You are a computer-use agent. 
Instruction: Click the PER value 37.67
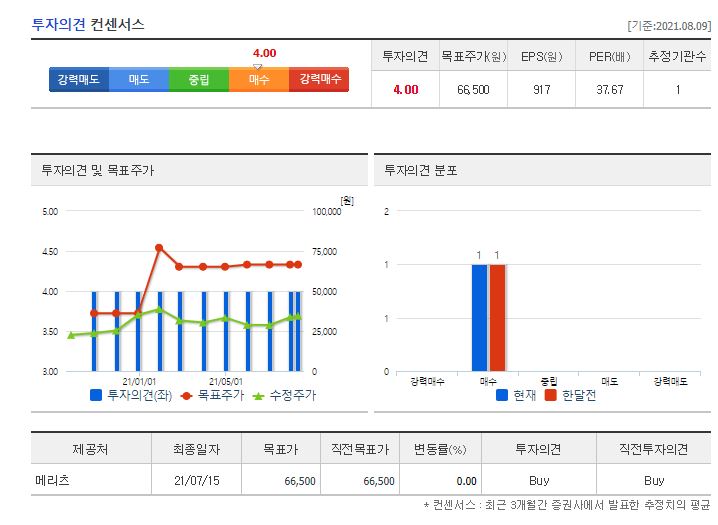click(x=609, y=90)
